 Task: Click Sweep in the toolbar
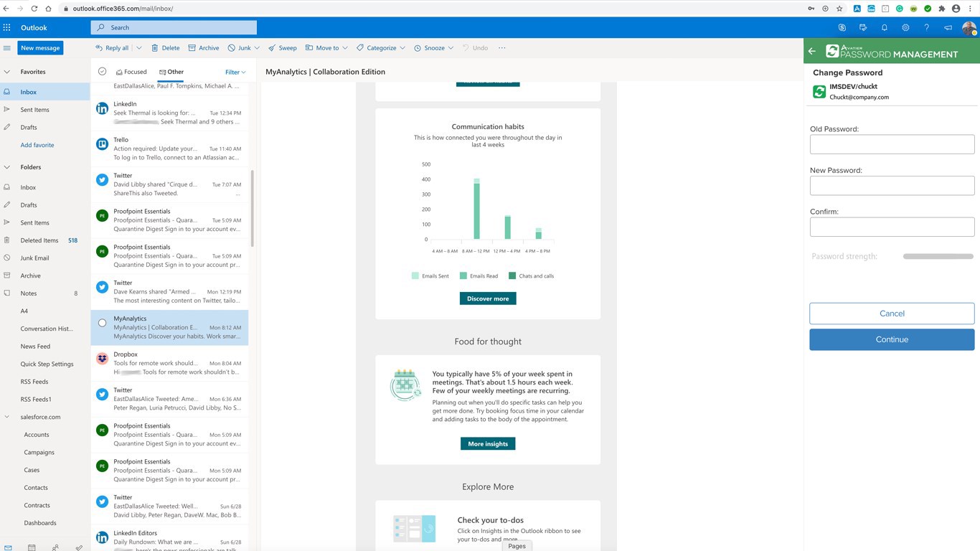pos(283,48)
